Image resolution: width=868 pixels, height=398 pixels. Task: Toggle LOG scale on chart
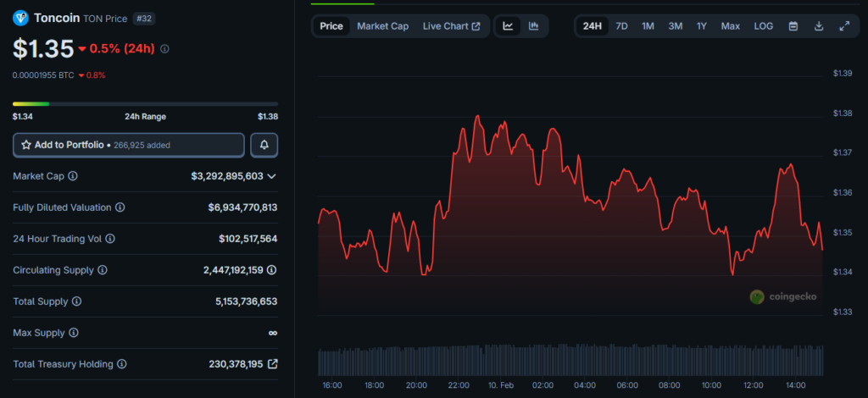tap(763, 26)
